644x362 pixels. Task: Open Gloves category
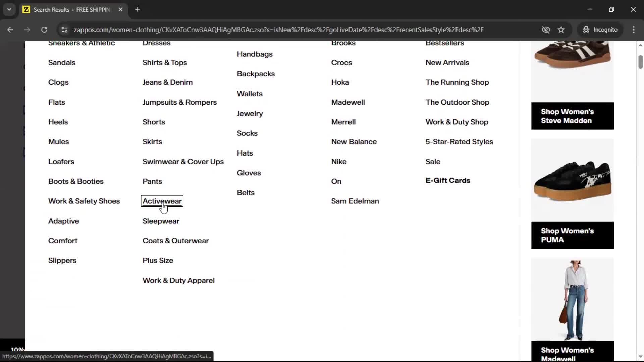[x=249, y=173]
